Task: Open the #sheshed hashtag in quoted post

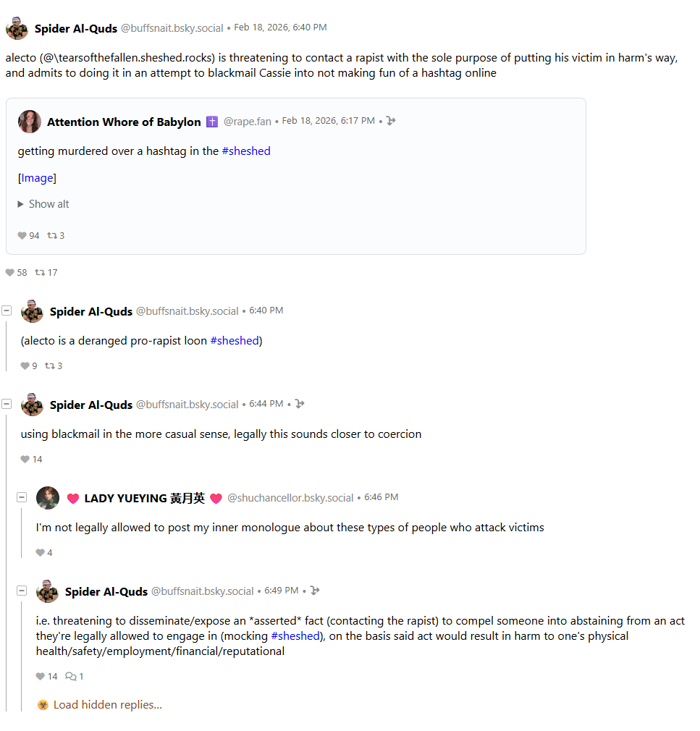Action: tap(246, 151)
